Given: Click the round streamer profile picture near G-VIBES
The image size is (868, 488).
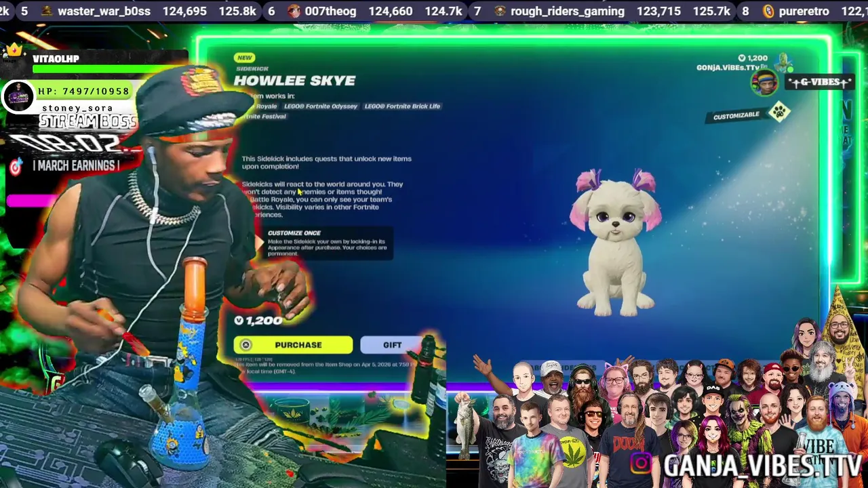Looking at the screenshot, I should (x=764, y=83).
